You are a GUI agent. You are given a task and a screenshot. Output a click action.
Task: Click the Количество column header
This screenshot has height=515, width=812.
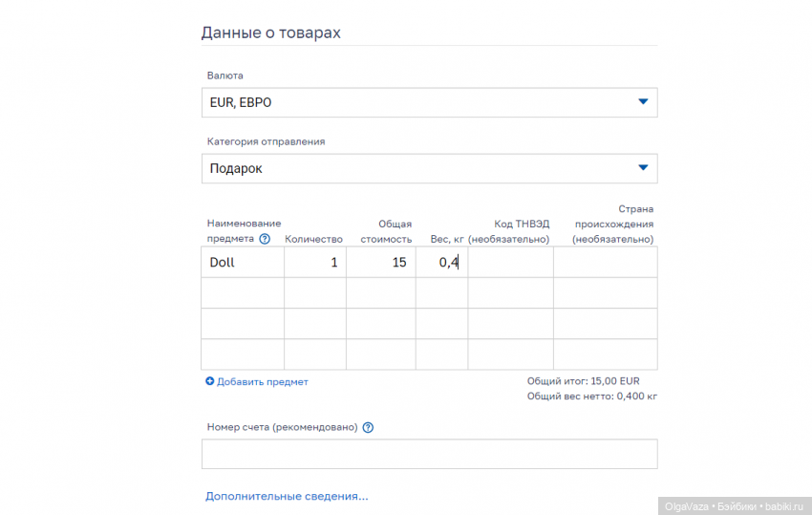click(x=314, y=240)
